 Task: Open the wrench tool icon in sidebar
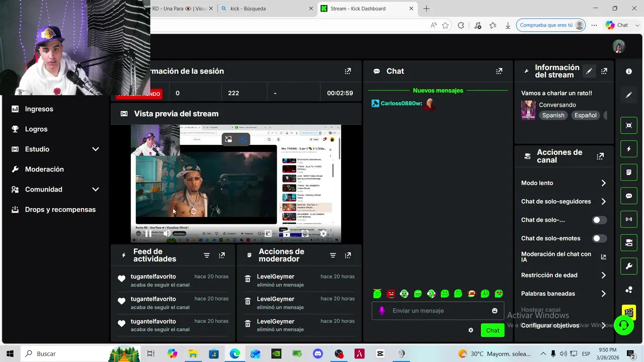[629, 266]
